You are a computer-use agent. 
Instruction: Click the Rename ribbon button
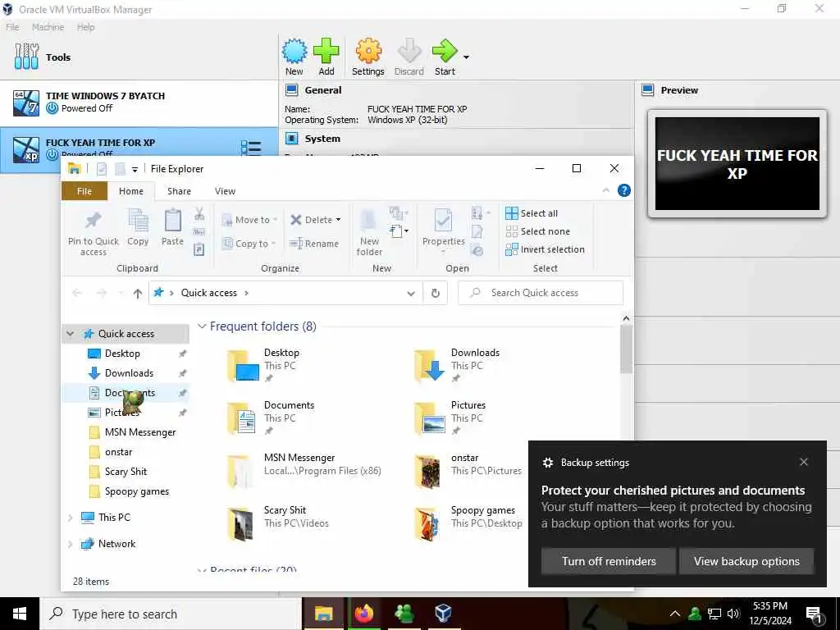point(314,243)
